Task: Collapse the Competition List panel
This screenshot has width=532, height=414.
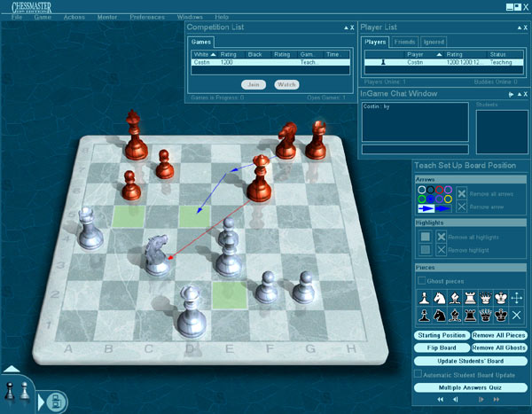Action: (346, 27)
